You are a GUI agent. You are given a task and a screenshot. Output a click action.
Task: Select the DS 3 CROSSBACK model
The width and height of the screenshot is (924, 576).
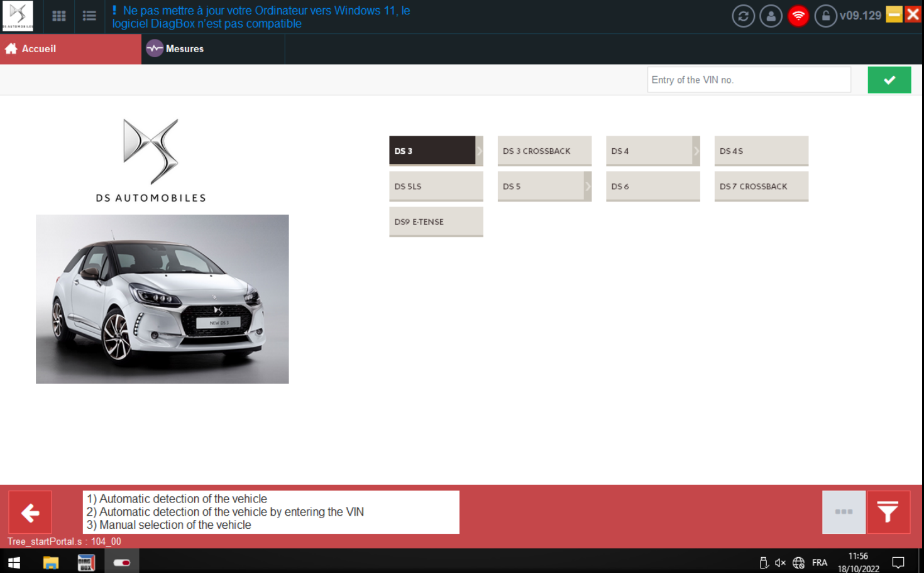[x=544, y=151]
